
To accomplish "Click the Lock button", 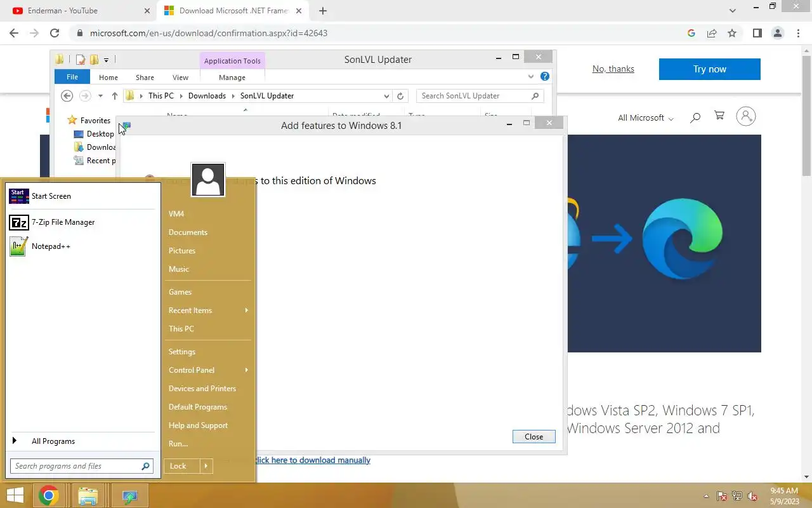I will pos(181,466).
